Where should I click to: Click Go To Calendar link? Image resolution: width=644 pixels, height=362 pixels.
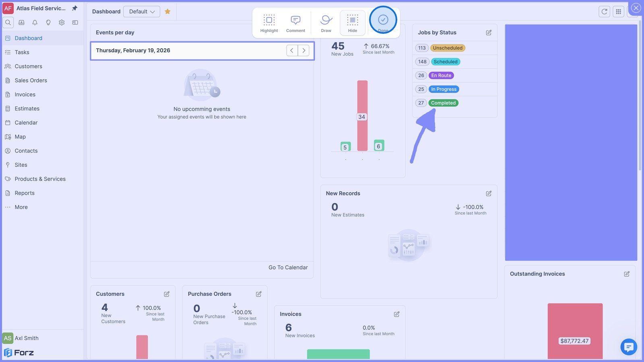(288, 267)
